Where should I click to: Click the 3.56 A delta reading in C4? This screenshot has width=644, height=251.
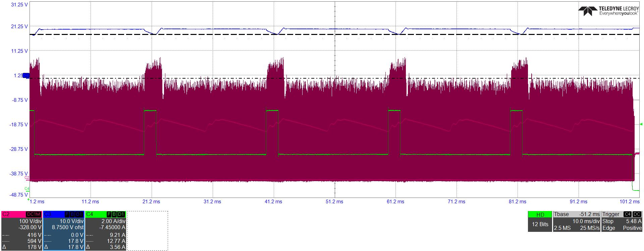pos(117,247)
